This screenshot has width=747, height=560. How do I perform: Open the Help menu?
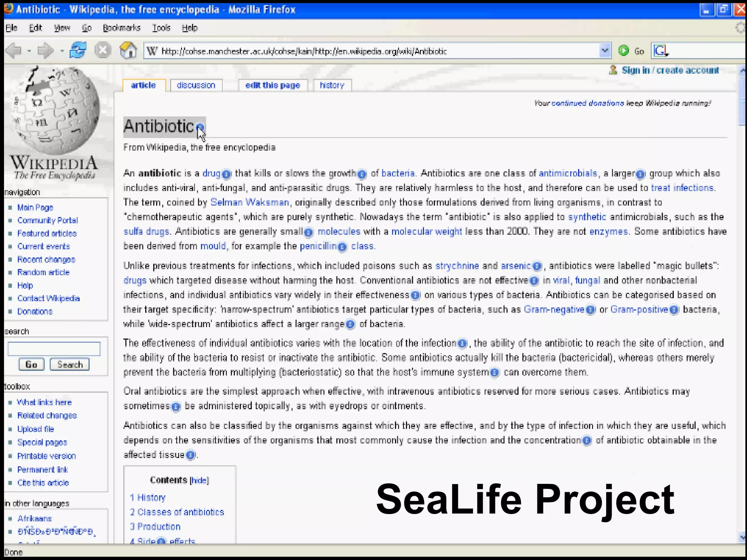[x=190, y=28]
